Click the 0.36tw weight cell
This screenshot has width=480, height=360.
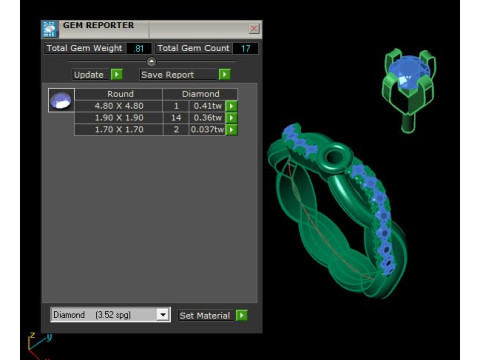tap(208, 118)
